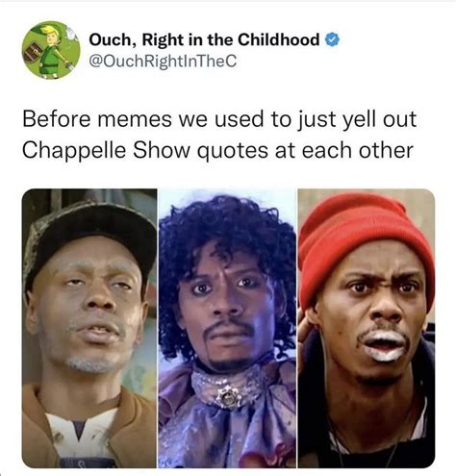Visit the @OuchRightInTheC handle
The width and height of the screenshot is (456, 476).
pos(163,62)
